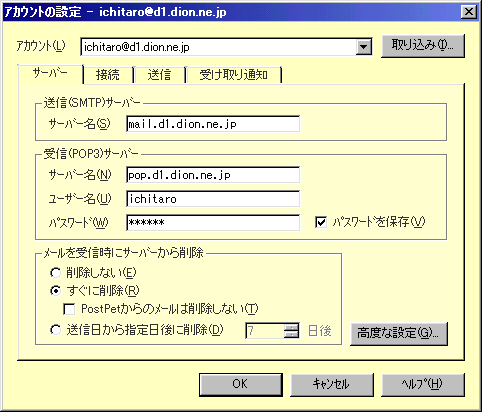Click the パスワード input field
482x412 pixels.
(213, 223)
